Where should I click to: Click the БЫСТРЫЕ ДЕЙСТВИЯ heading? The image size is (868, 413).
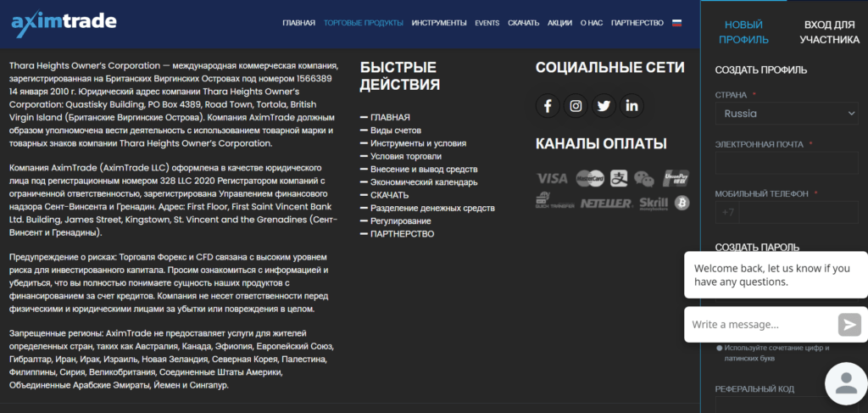pyautogui.click(x=400, y=75)
